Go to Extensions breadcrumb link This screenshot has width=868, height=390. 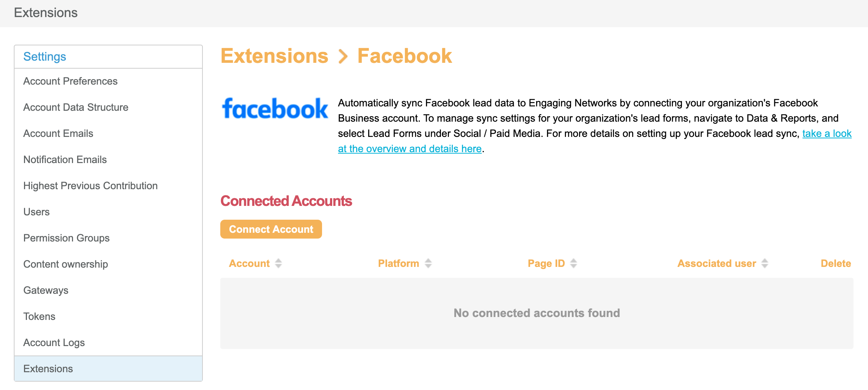click(x=274, y=56)
